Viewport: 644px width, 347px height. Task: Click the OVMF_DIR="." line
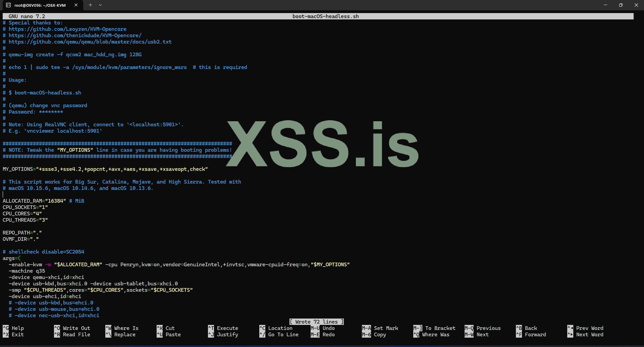coord(21,239)
